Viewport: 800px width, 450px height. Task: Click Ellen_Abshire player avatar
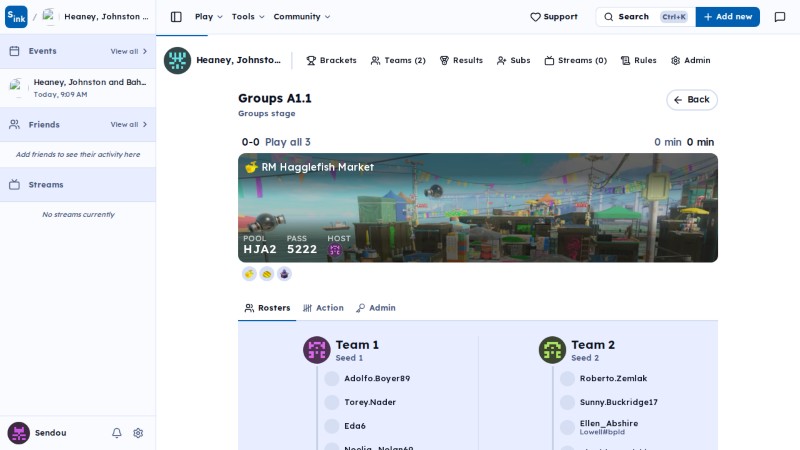click(x=567, y=427)
